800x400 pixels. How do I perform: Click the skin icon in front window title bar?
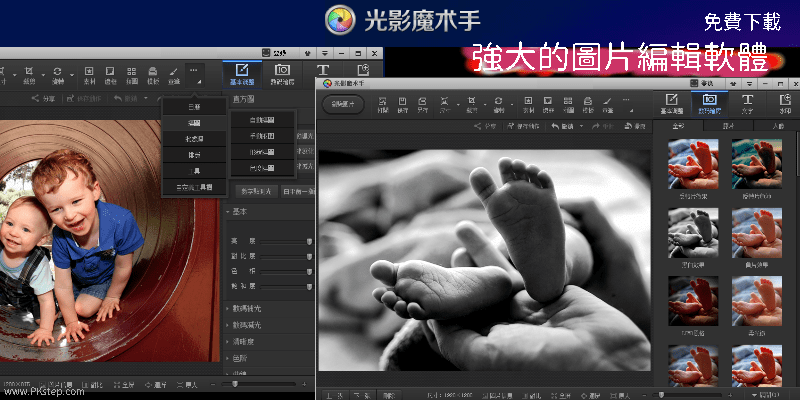734,83
